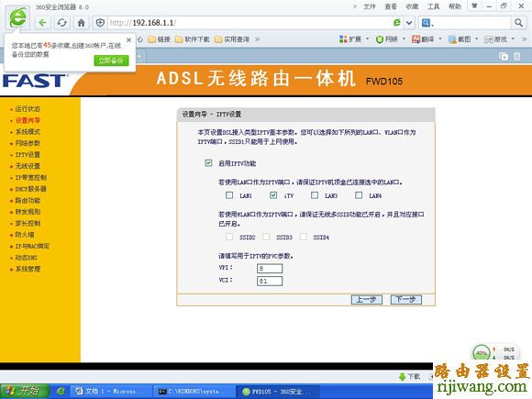The image size is (532, 399).
Task: Uncheck the iTV port checkbox
Action: (273, 195)
